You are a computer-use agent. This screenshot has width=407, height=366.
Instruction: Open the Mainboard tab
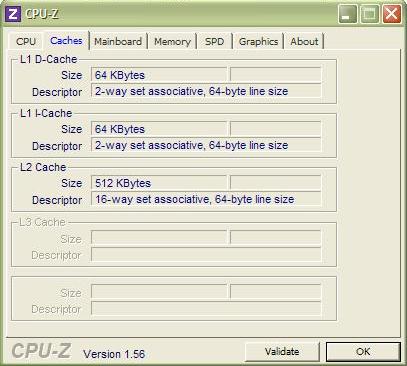tap(118, 41)
